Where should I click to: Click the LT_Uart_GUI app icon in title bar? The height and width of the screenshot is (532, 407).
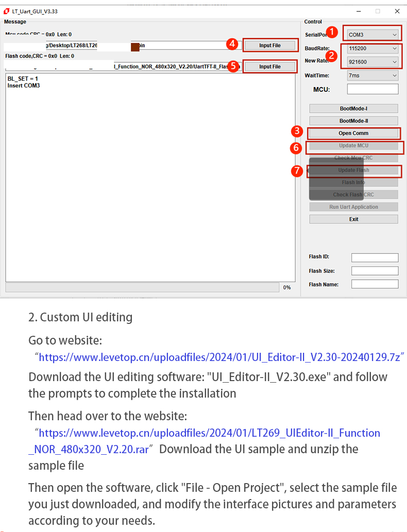tap(7, 11)
